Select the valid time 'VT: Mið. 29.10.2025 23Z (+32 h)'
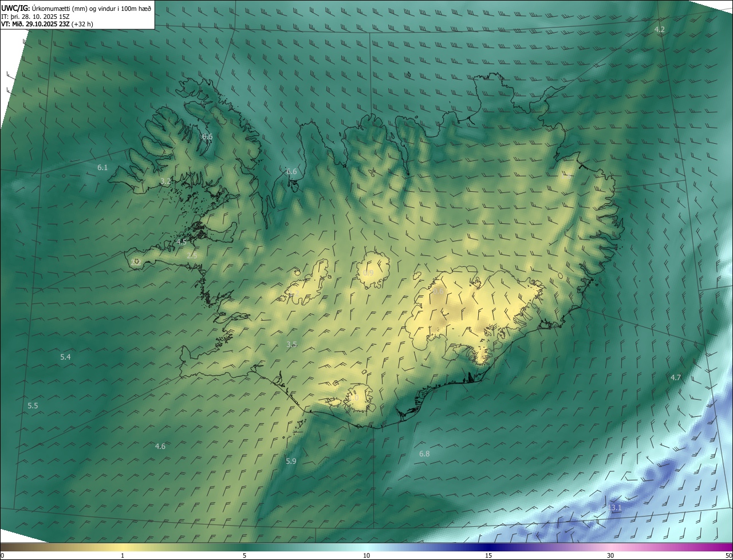The image size is (733, 560). (48, 25)
